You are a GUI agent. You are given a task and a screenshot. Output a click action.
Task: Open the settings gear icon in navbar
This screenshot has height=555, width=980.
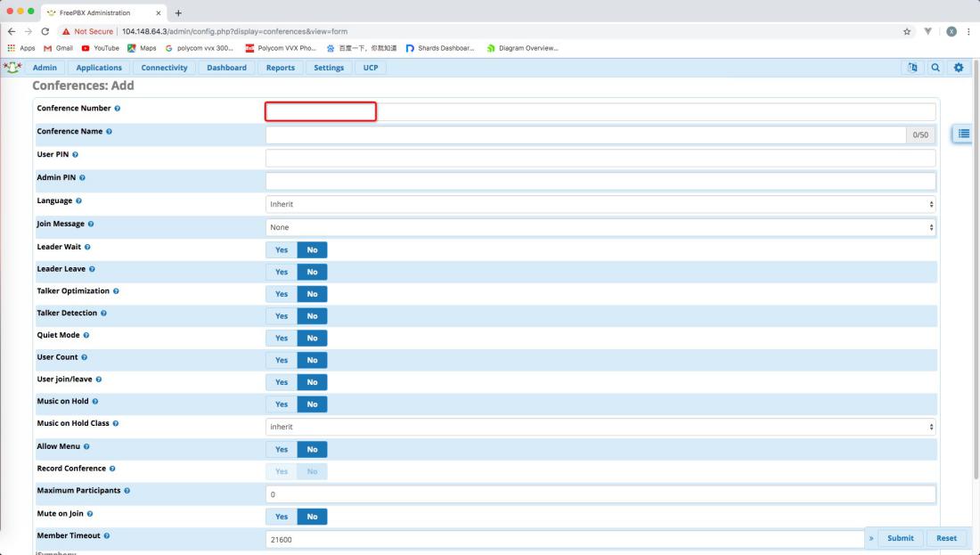pyautogui.click(x=959, y=68)
